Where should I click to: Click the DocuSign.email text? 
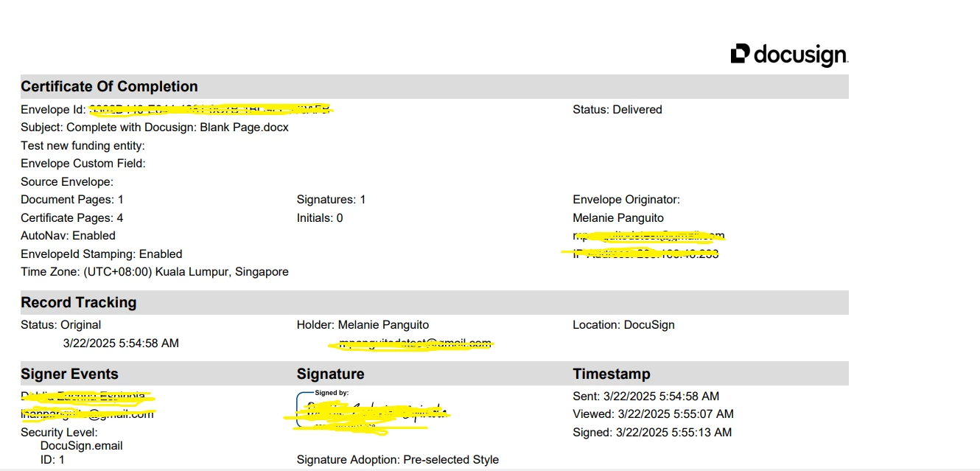click(x=81, y=445)
